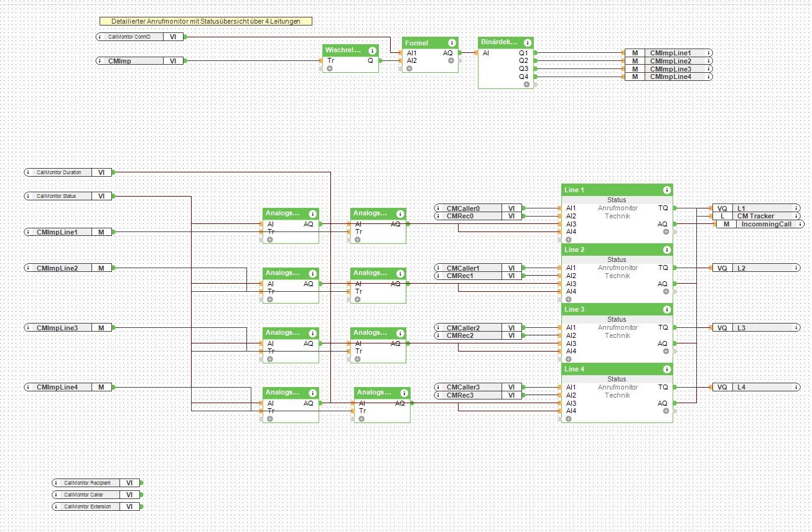
Task: Open info icon next to CallMonitor ConnID
Action: [101, 37]
